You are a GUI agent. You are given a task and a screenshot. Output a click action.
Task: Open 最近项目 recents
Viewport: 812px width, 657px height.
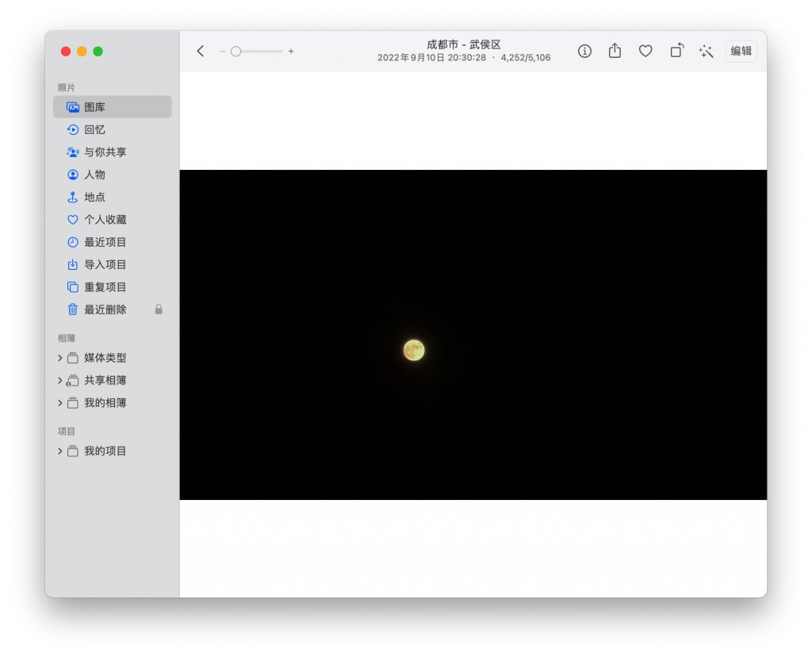113,242
